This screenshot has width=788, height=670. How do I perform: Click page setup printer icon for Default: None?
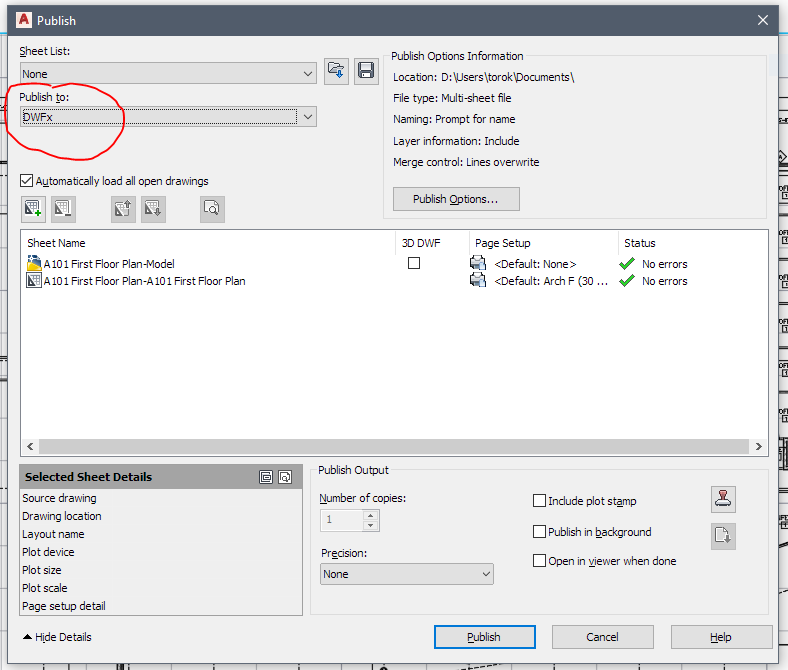coord(477,263)
